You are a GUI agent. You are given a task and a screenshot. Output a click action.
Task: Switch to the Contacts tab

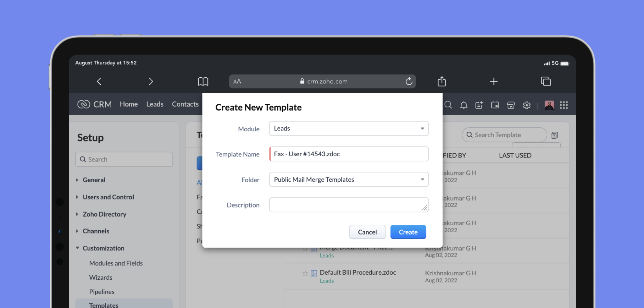(185, 104)
